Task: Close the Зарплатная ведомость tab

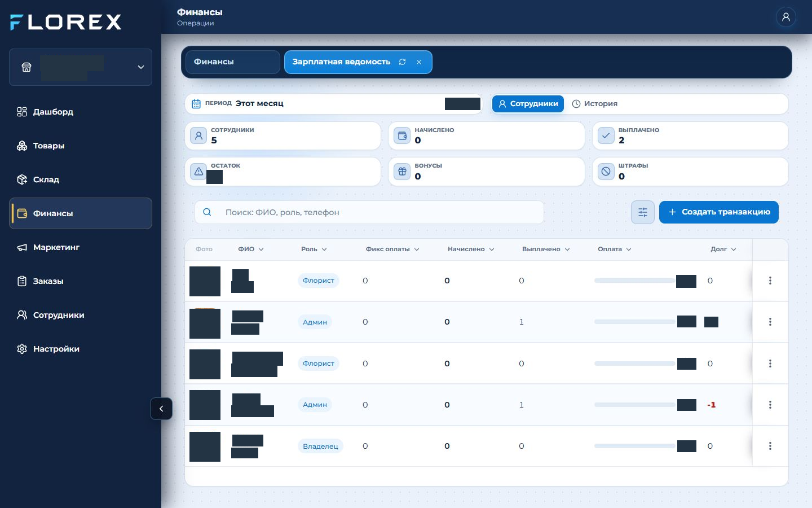Action: (419, 62)
